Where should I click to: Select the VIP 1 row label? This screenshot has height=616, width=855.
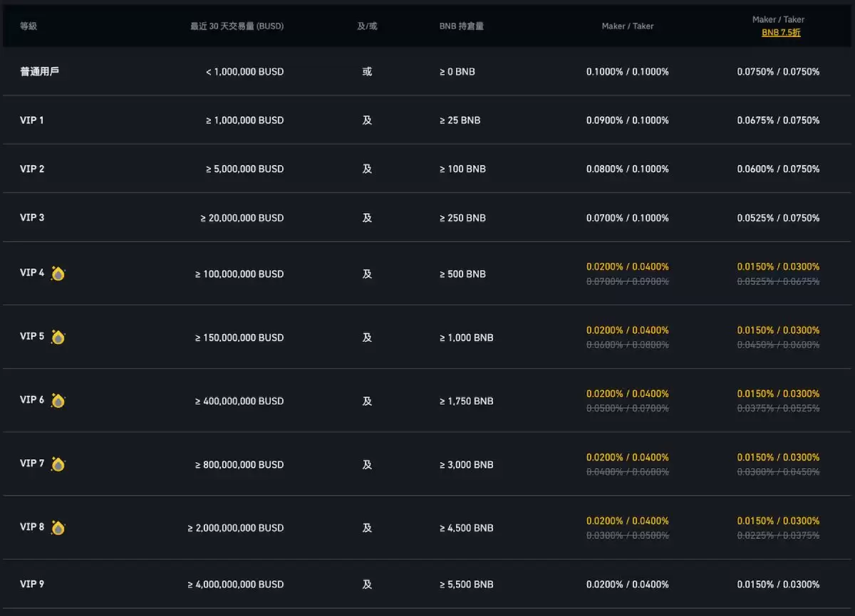(x=32, y=120)
